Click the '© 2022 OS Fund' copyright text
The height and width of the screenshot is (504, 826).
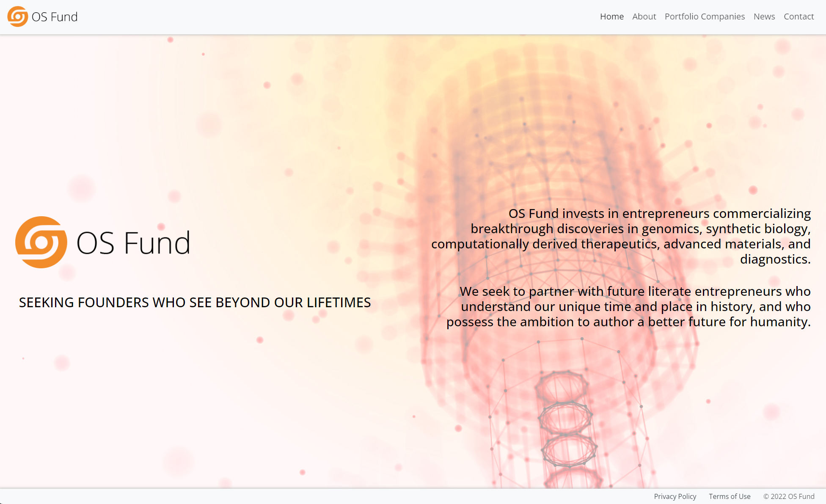point(789,496)
